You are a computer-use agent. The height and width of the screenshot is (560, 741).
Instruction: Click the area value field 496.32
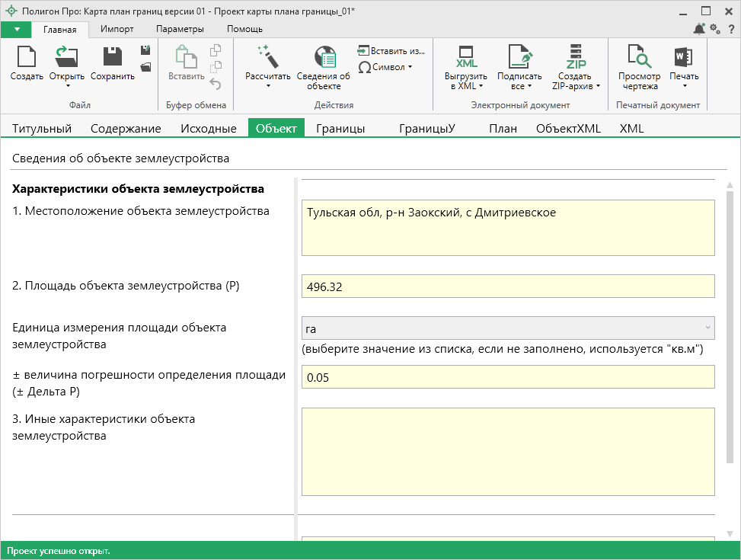coord(508,286)
